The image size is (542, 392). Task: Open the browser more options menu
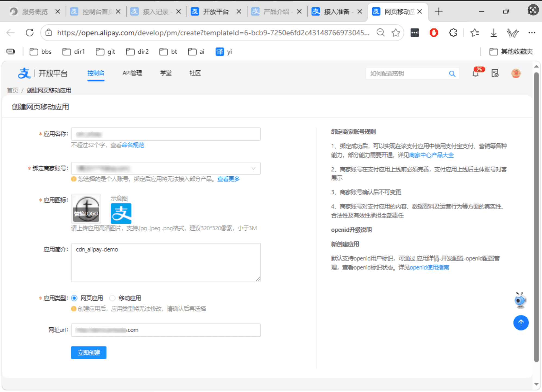(x=532, y=33)
